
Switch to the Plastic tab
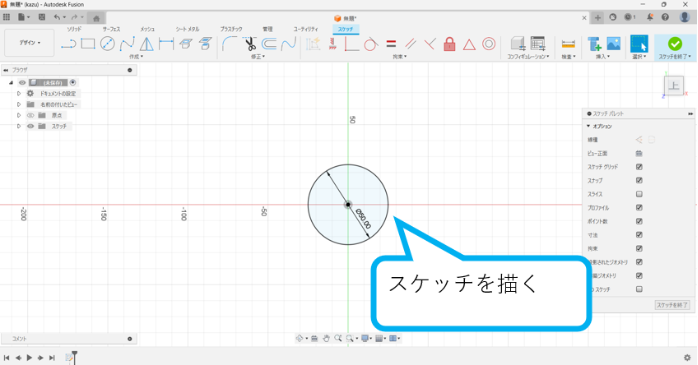[x=231, y=29]
